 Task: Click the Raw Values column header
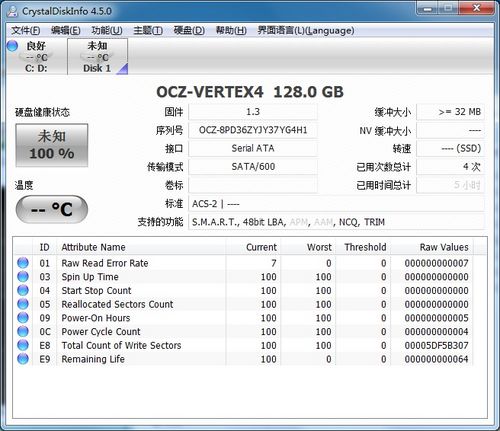(432, 247)
